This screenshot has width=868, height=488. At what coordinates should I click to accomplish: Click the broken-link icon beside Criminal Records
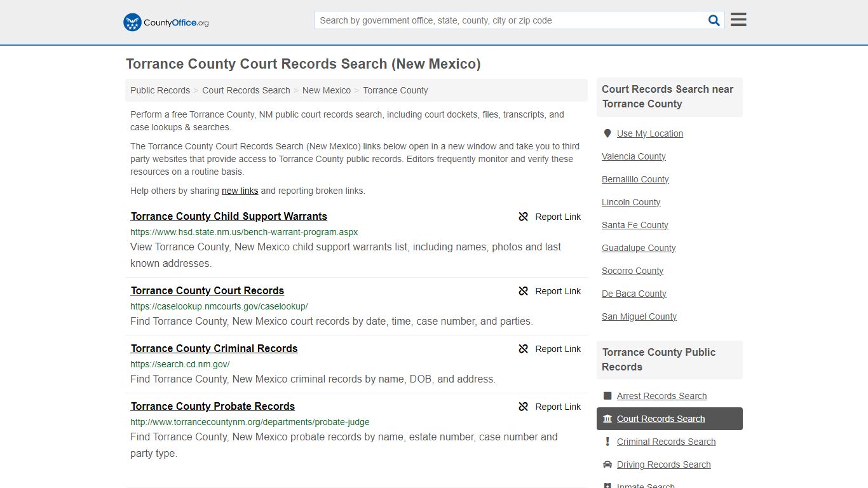coord(524,349)
